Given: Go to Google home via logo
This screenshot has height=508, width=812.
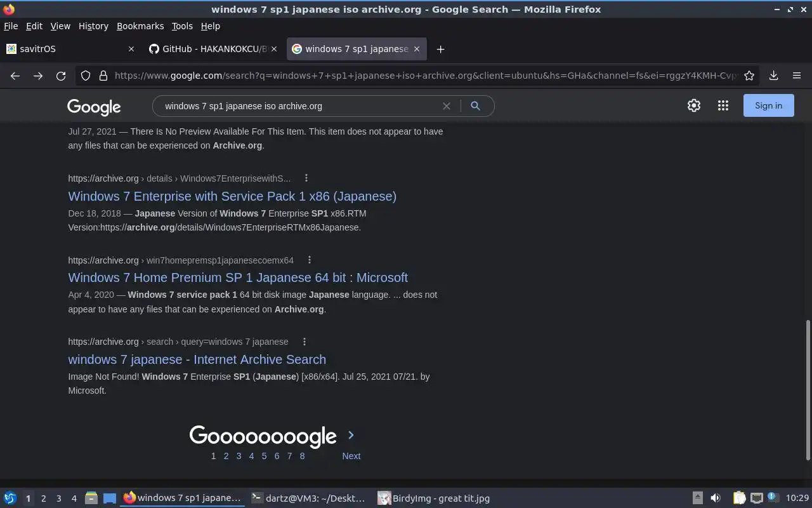Looking at the screenshot, I should pos(94,107).
